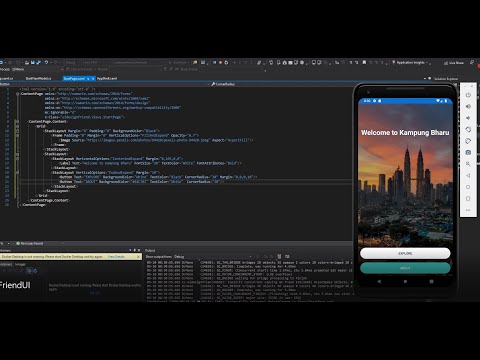Click the Undo toolbar icon

click(46, 62)
